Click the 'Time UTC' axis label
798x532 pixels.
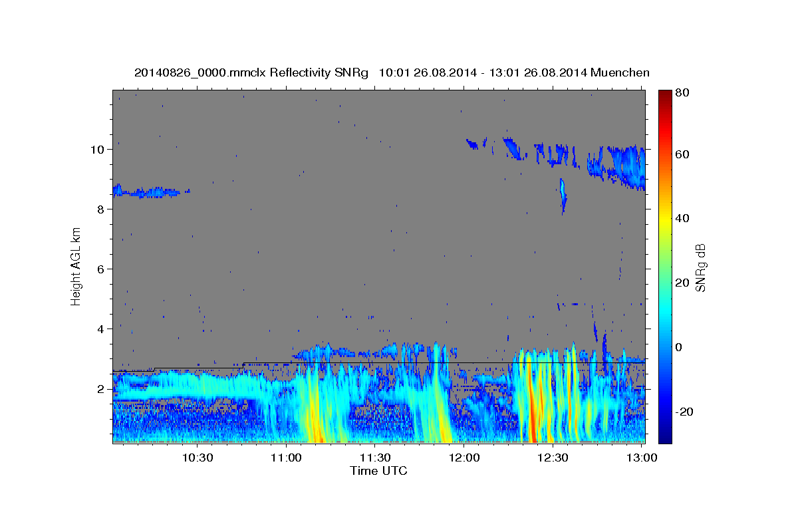click(378, 471)
